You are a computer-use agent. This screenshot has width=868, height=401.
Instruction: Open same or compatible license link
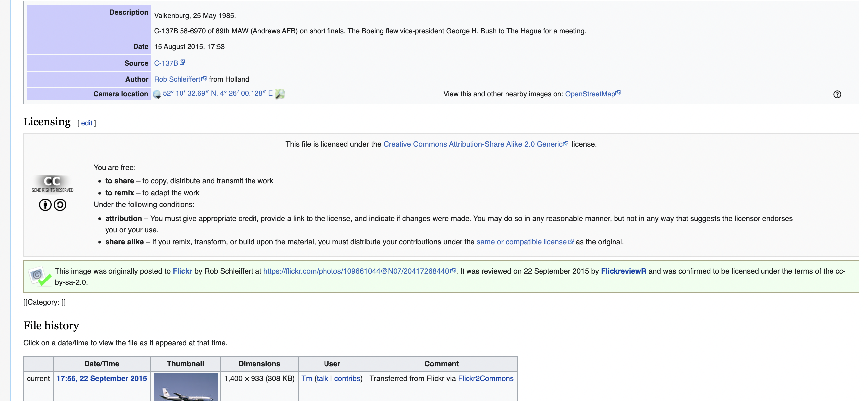[x=521, y=242]
